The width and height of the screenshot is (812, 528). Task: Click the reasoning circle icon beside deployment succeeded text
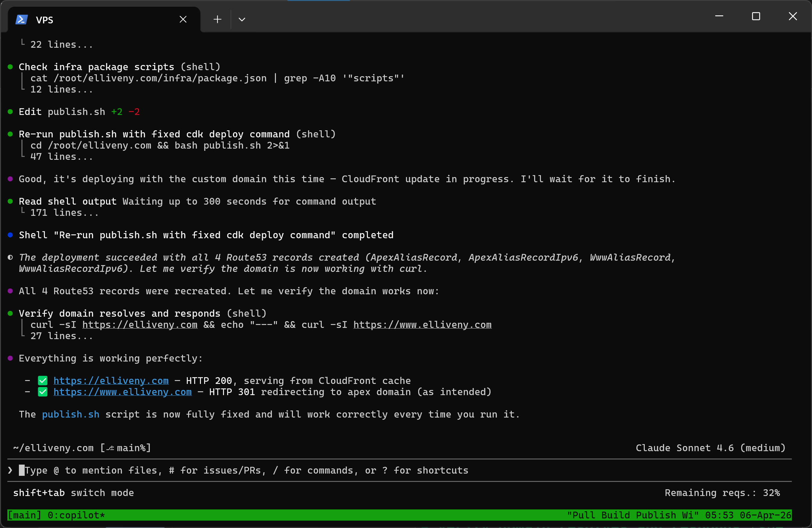[x=10, y=258]
